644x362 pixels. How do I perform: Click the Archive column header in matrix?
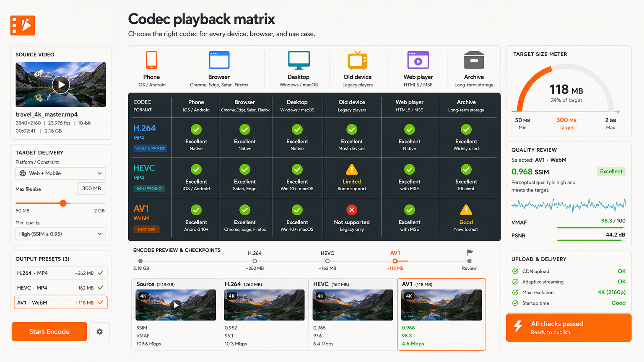466,106
